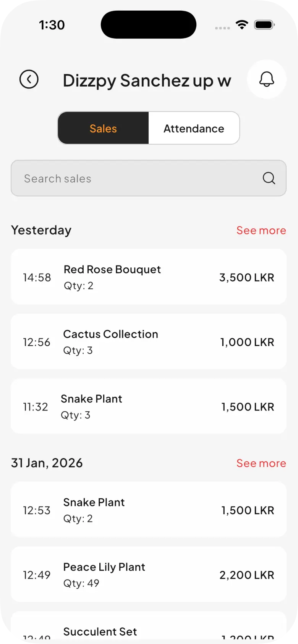The image size is (298, 644).
Task: Open the Cactus Collection sale entry
Action: point(148,341)
